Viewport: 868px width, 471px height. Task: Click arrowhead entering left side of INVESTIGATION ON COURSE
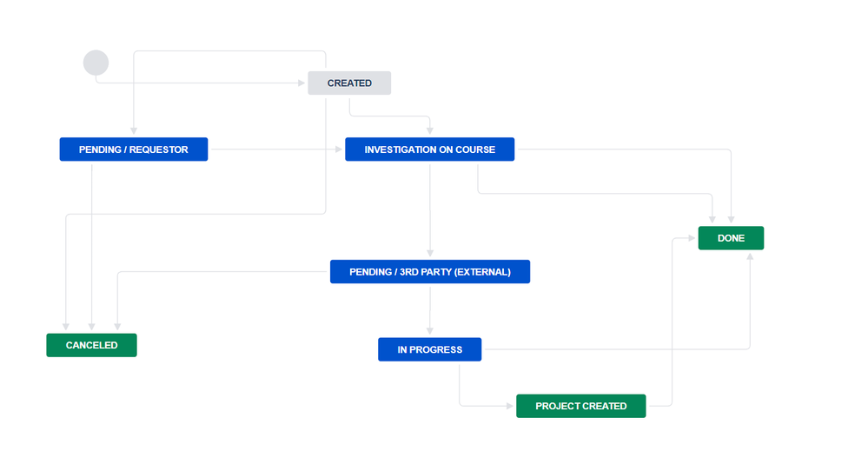341,149
